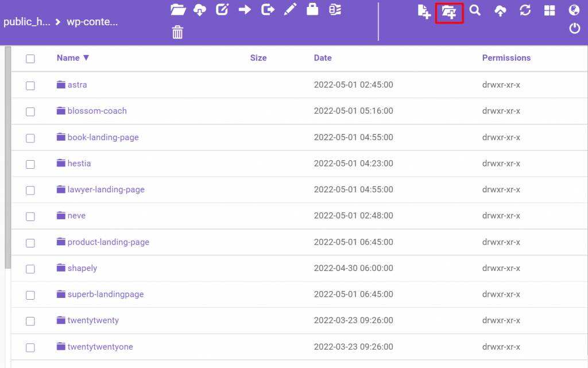Screen dimensions: 588x368
Task: Click the trash delete icon
Action: 177,32
